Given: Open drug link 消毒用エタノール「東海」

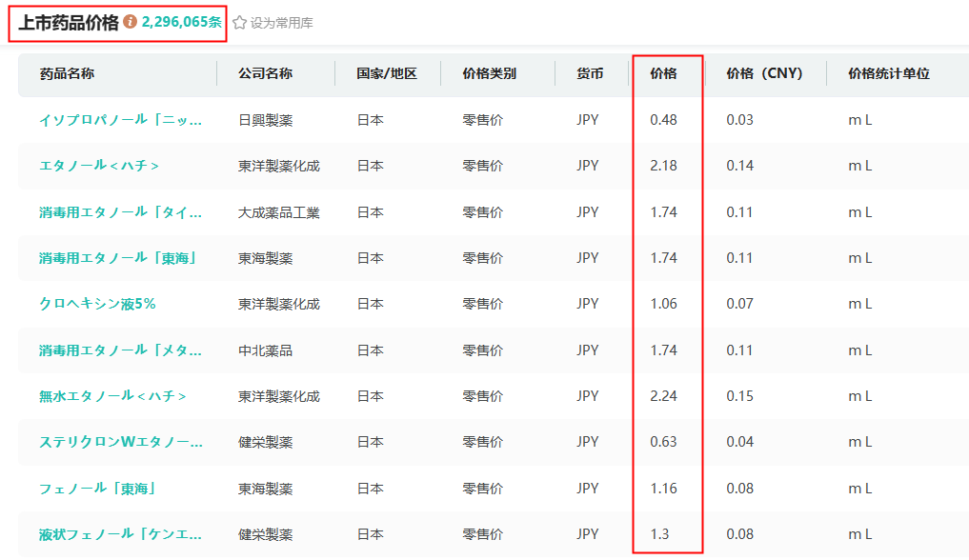Looking at the screenshot, I should (117, 258).
